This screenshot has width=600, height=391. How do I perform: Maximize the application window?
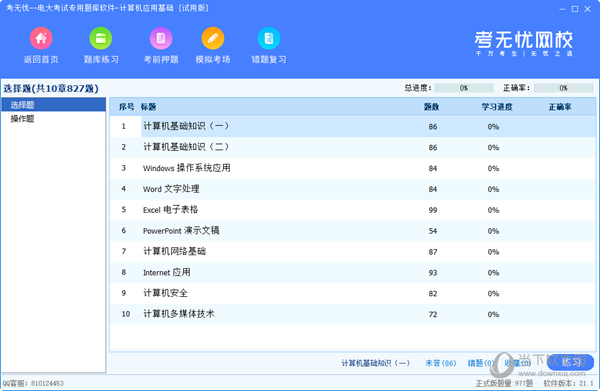click(575, 9)
